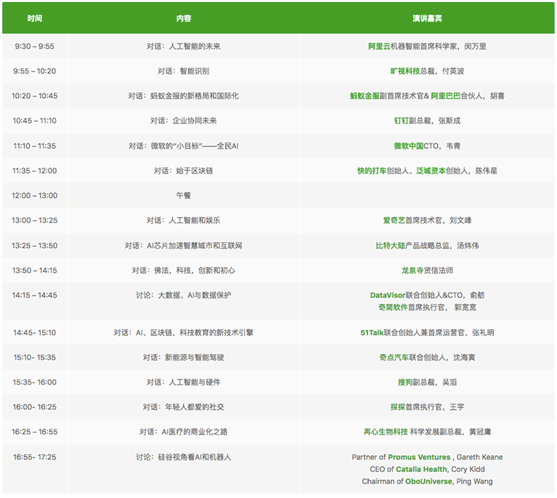Click the topic 讨论：大数据、AI与数据保护

pyautogui.click(x=183, y=295)
